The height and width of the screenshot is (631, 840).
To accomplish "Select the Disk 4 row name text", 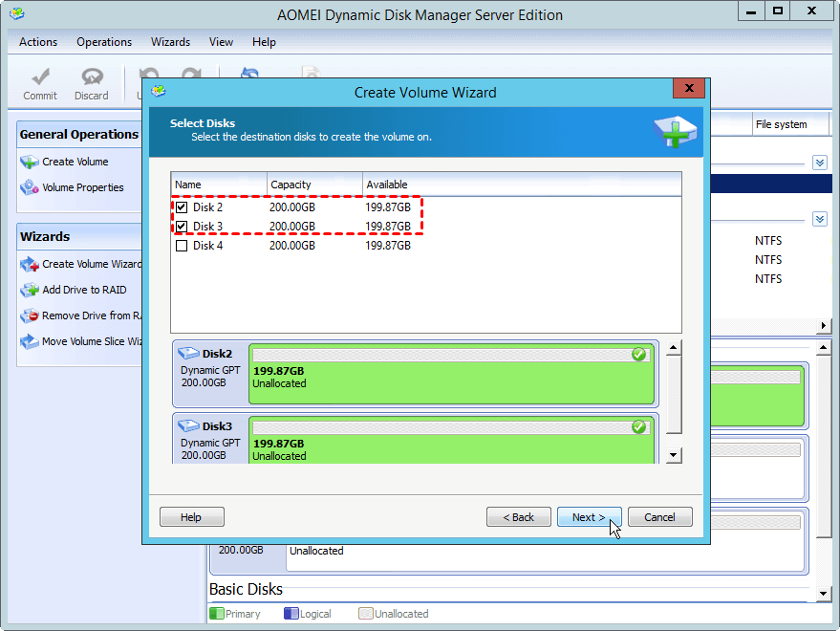I will pyautogui.click(x=208, y=246).
